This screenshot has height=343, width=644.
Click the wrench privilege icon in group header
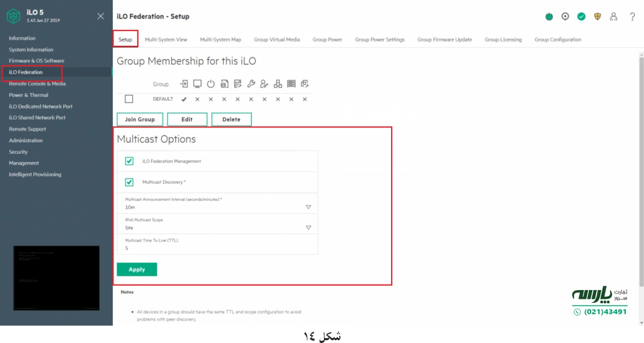tap(251, 83)
